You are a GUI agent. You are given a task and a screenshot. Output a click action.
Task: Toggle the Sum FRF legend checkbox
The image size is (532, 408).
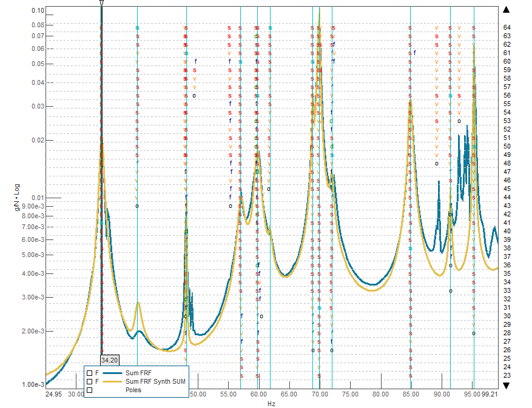click(x=89, y=373)
